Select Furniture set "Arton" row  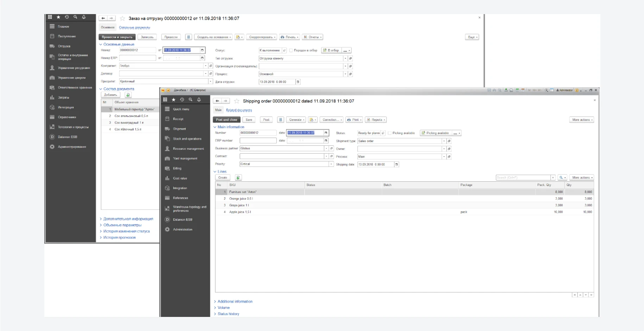click(x=404, y=192)
